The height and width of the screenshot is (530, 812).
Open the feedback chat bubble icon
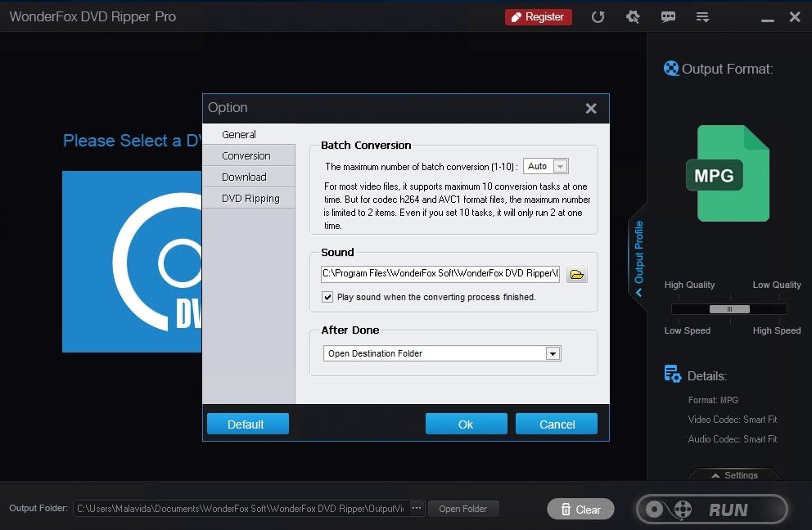[x=668, y=17]
